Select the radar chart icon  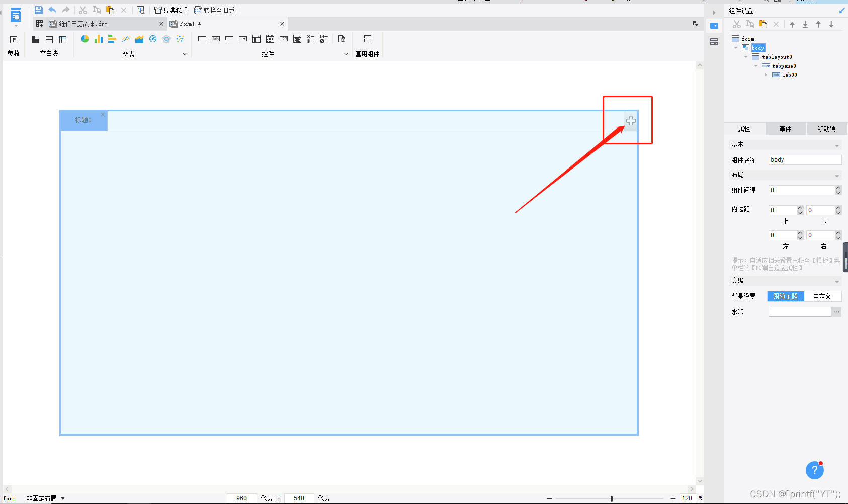(x=166, y=39)
